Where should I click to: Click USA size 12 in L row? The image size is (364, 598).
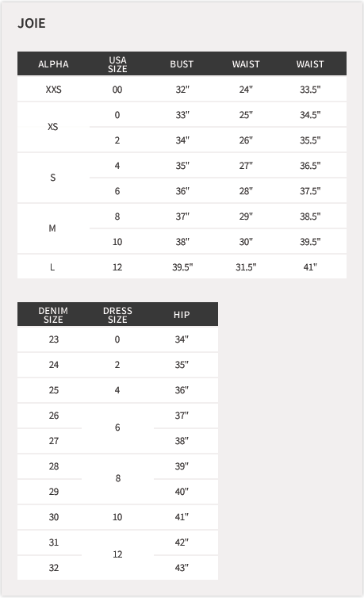point(117,267)
